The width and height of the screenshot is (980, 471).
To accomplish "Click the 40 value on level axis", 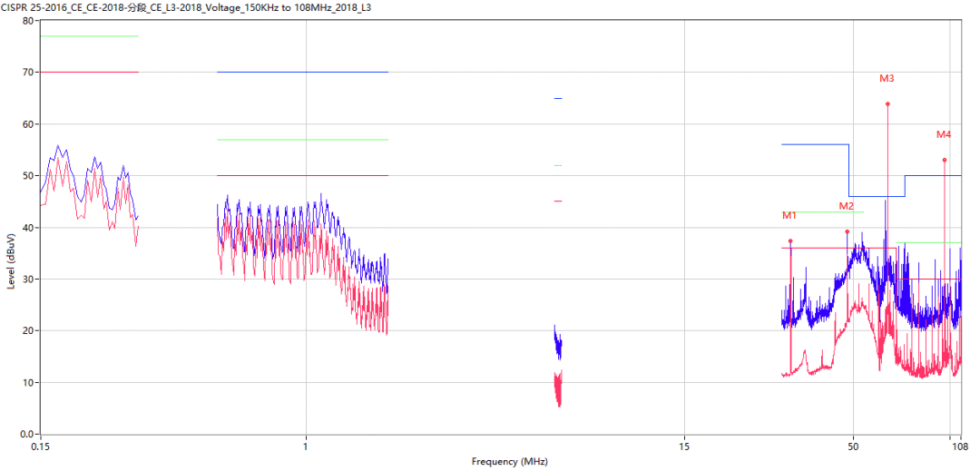I will [x=28, y=228].
